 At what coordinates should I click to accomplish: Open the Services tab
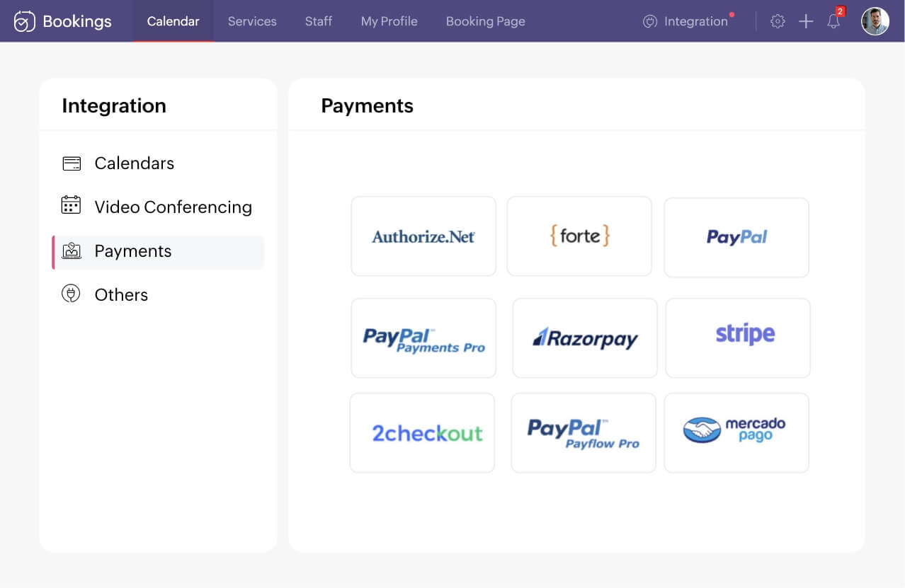252,21
